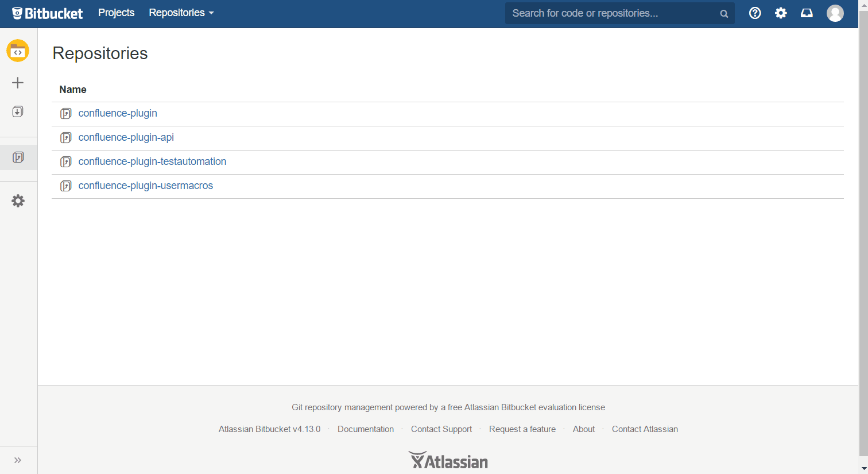Image resolution: width=868 pixels, height=474 pixels.
Task: Select the Projects menu item
Action: [x=116, y=12]
